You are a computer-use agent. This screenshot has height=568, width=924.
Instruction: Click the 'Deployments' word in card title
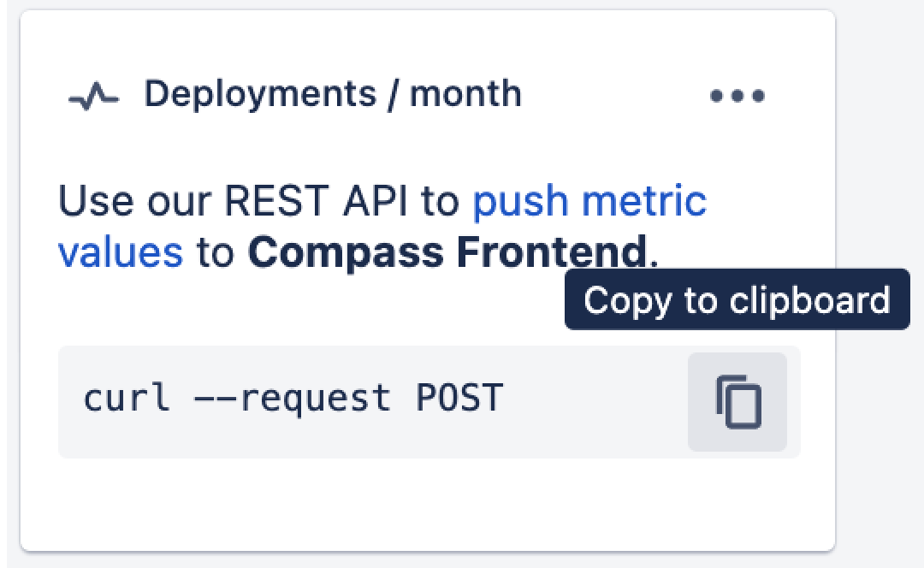[x=260, y=93]
